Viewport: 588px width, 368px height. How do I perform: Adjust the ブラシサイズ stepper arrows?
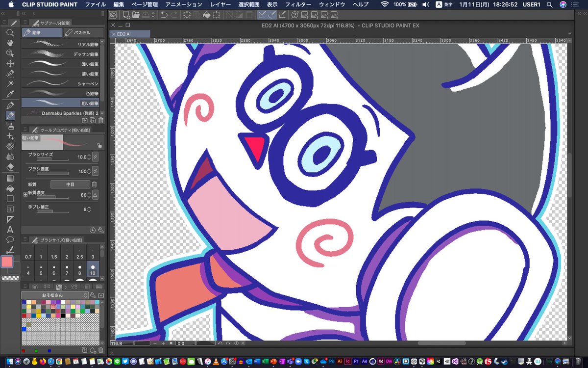tap(89, 157)
